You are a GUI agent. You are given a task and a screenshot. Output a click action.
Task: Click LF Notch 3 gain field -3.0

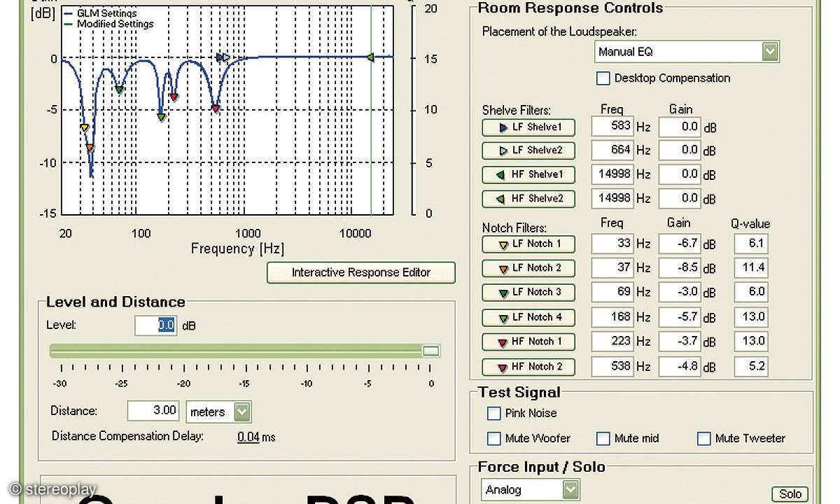(680, 293)
